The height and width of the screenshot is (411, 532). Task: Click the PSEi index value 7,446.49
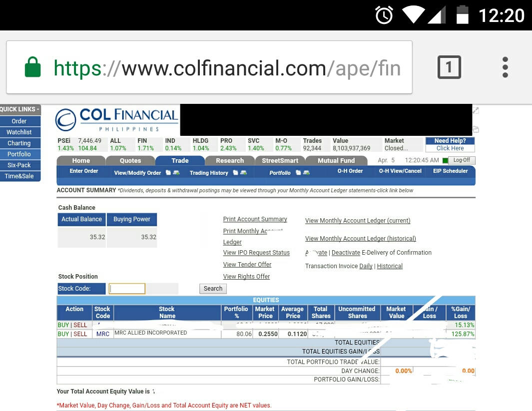click(x=89, y=140)
